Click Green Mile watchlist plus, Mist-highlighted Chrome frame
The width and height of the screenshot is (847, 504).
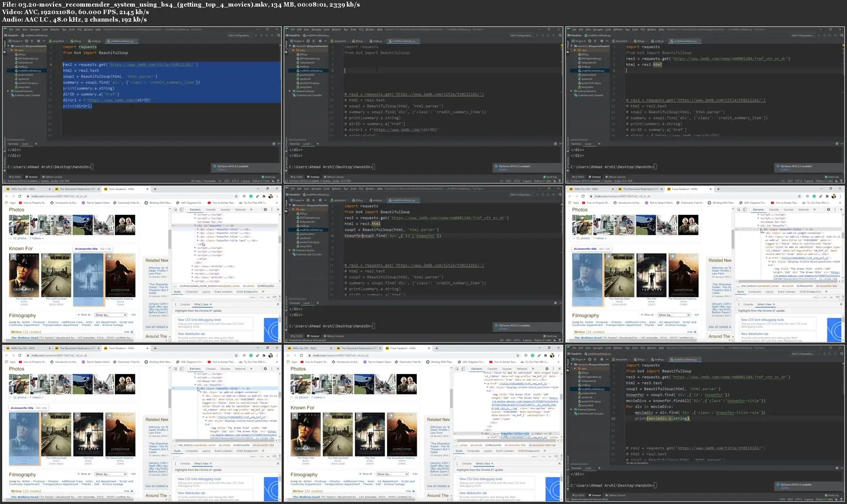[x=13, y=256]
